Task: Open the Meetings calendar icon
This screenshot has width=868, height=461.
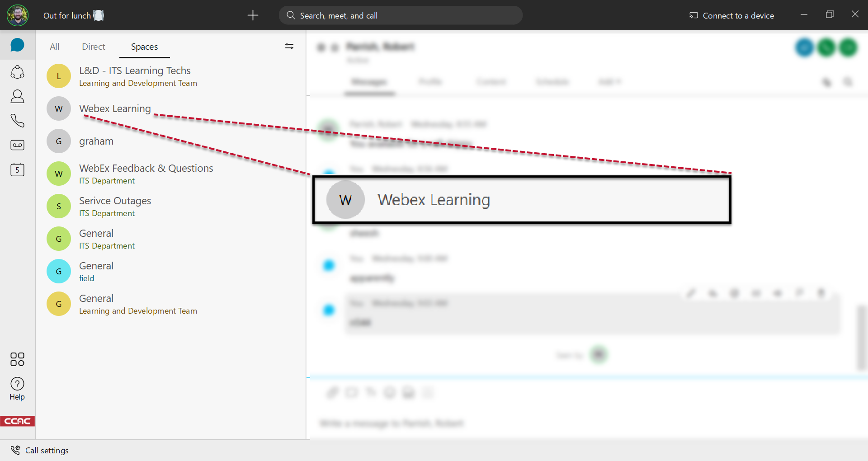Action: [x=17, y=169]
